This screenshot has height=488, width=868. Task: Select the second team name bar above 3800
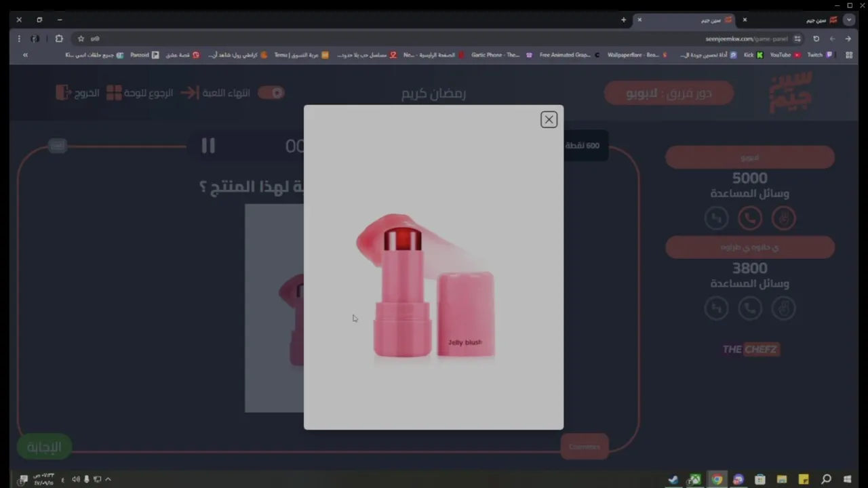click(x=749, y=247)
